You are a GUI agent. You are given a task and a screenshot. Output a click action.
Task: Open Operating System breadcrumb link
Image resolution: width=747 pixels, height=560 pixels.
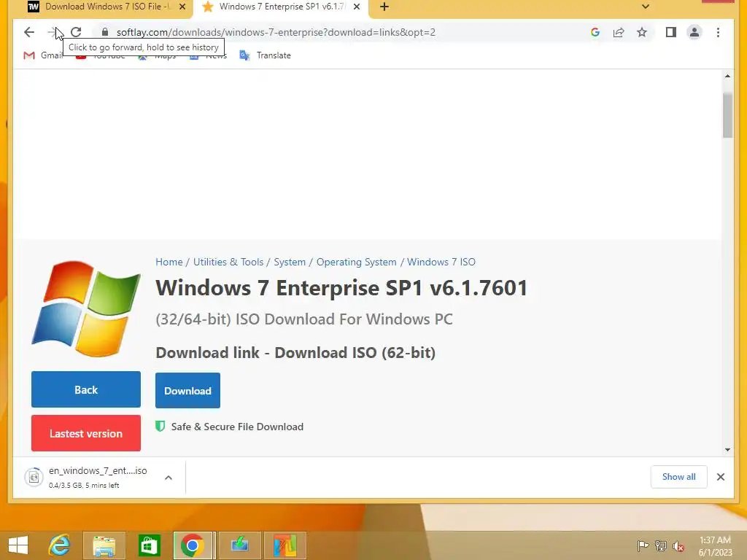(356, 262)
